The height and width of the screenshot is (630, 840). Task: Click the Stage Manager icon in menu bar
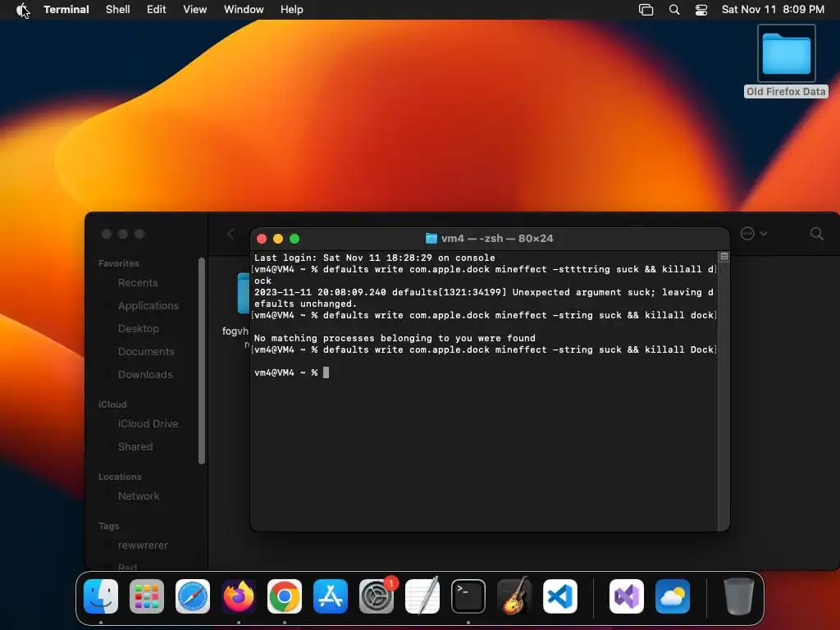pos(646,10)
